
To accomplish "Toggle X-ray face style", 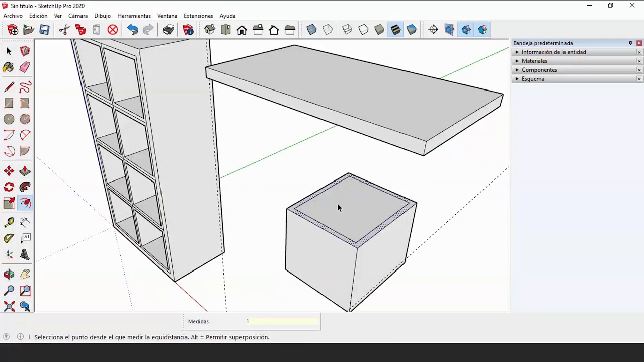I will pyautogui.click(x=311, y=30).
